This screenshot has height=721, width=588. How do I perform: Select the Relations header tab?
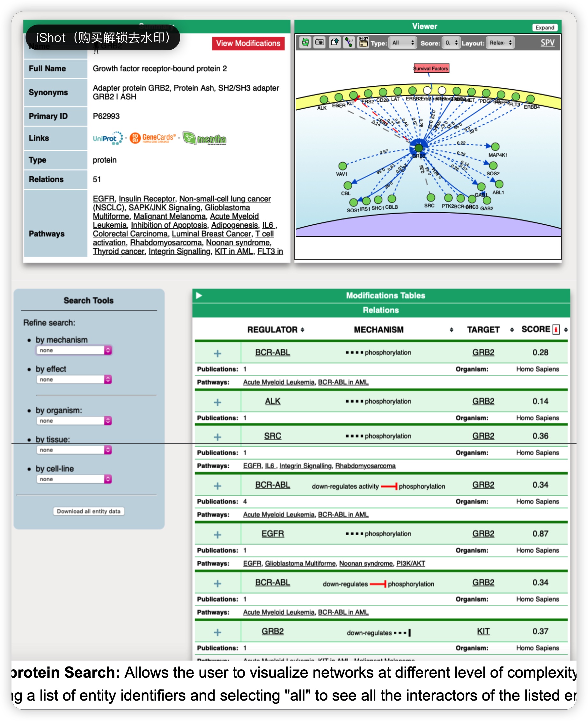pyautogui.click(x=381, y=310)
